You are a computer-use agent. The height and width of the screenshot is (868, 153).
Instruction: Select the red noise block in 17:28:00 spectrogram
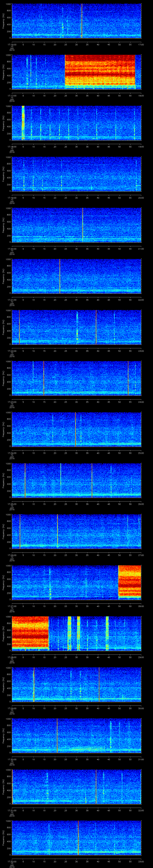tap(30, 632)
